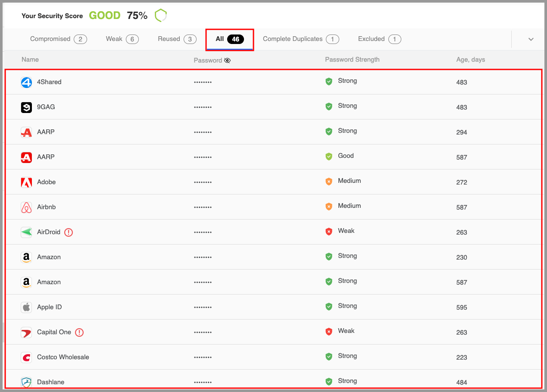Click the age value 595 for Apple ID
The height and width of the screenshot is (392, 547).
pos(462,307)
